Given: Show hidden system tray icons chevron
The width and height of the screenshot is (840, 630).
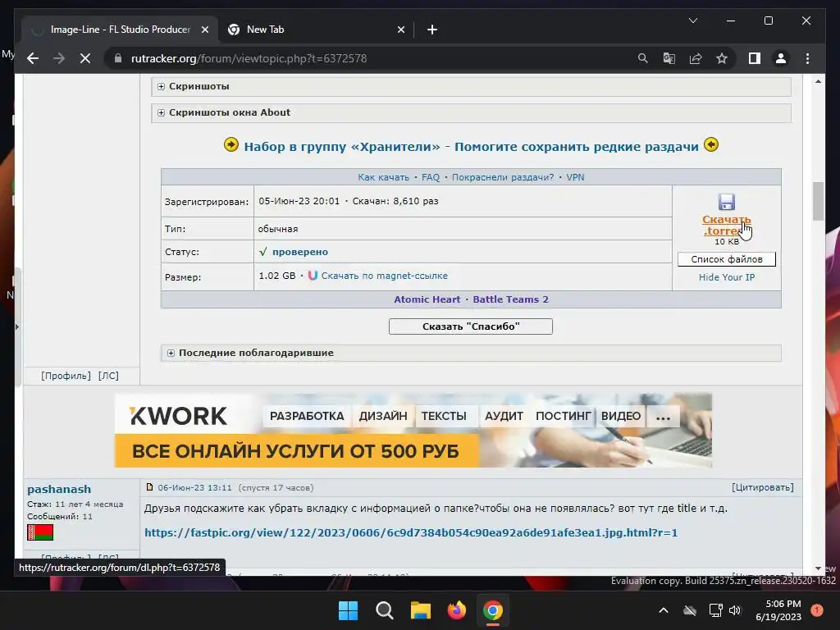Looking at the screenshot, I should 663,610.
